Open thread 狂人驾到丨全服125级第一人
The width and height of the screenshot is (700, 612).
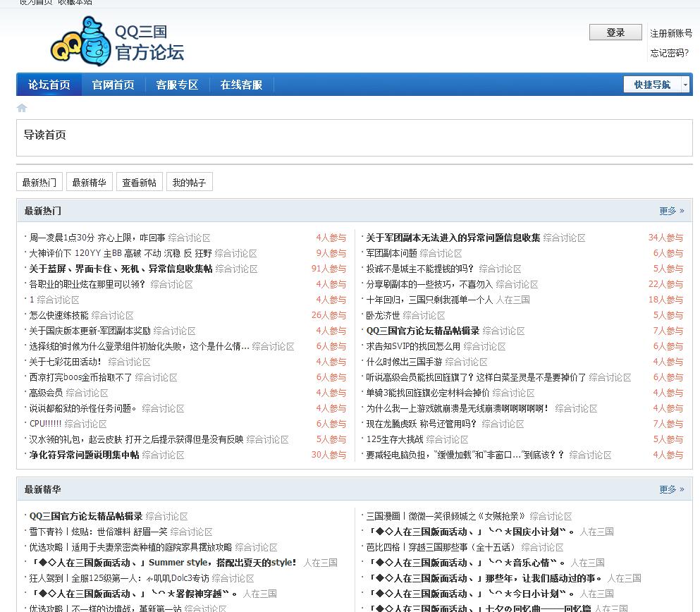click(119, 578)
